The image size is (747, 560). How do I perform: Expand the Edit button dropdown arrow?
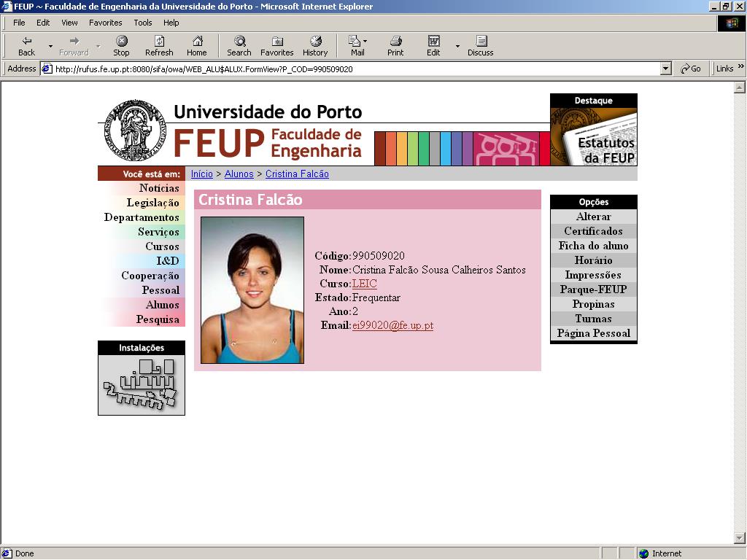coord(457,46)
